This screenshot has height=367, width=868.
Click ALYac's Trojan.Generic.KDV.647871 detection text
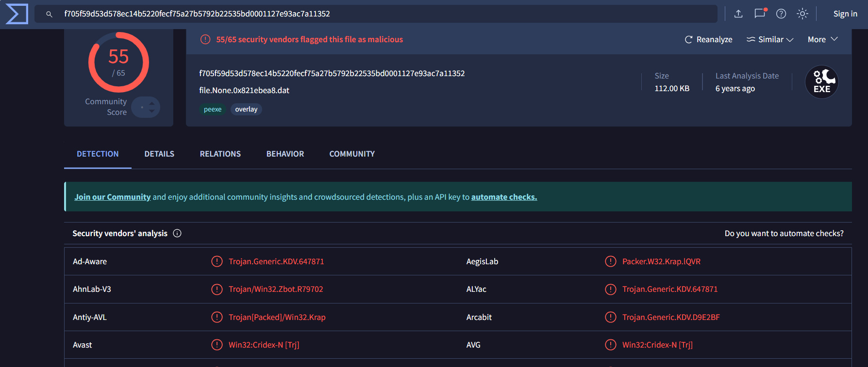670,289
